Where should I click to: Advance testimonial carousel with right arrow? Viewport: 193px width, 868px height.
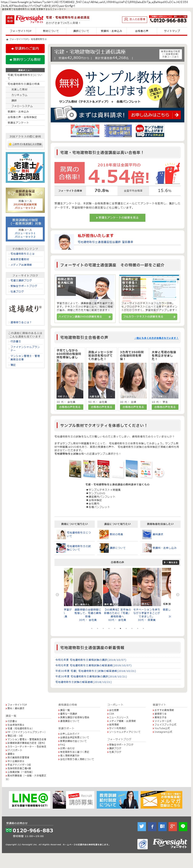[x=178, y=594]
